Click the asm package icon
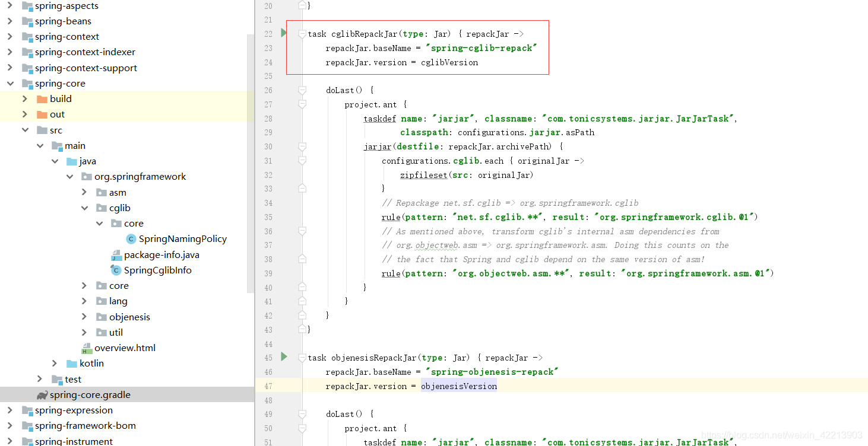Viewport: 868px width, 446px height. tap(102, 193)
